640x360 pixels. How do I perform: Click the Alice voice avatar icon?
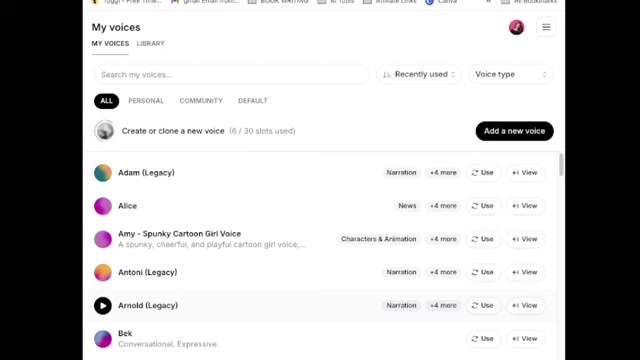(x=103, y=206)
